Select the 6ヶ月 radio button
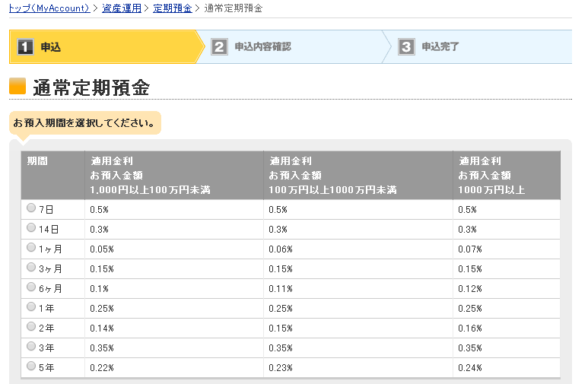This screenshot has width=588, height=384. tap(31, 287)
